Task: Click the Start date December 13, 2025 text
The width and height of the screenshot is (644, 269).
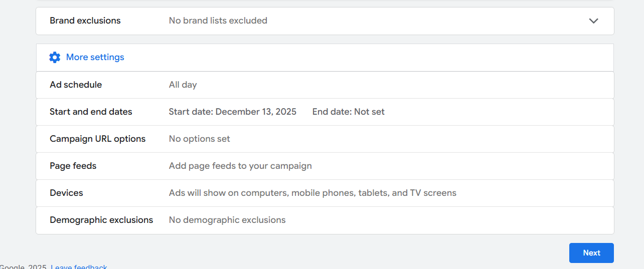Action: (232, 112)
